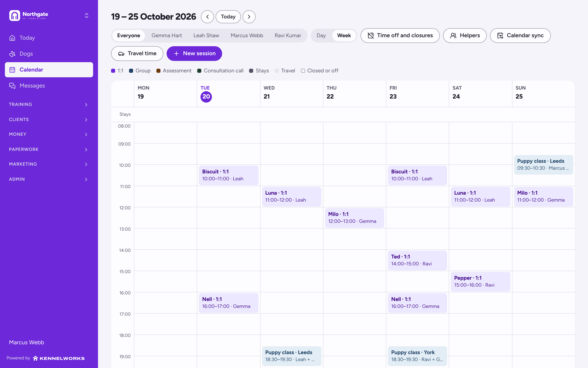Open Dogs page from the sidebar
The width and height of the screenshot is (588, 368).
pyautogui.click(x=49, y=54)
